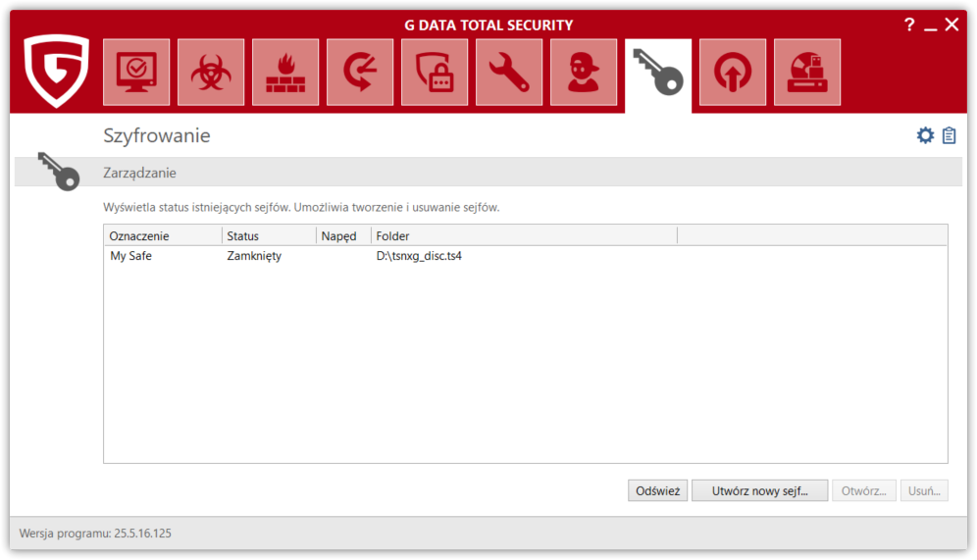Open the virus protection biohazard icon
Viewport: 977px width, 560px height.
(x=211, y=73)
